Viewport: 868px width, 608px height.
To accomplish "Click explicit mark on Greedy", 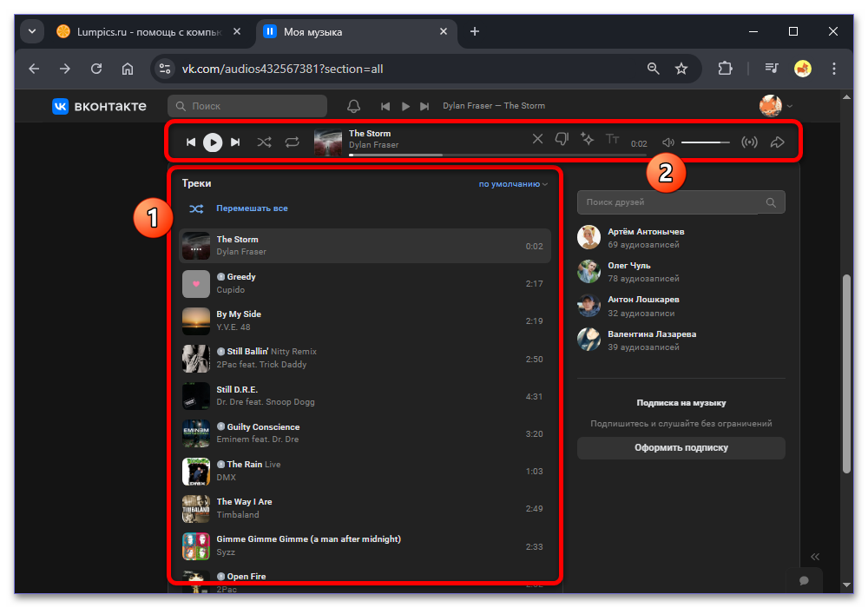I will [x=220, y=277].
